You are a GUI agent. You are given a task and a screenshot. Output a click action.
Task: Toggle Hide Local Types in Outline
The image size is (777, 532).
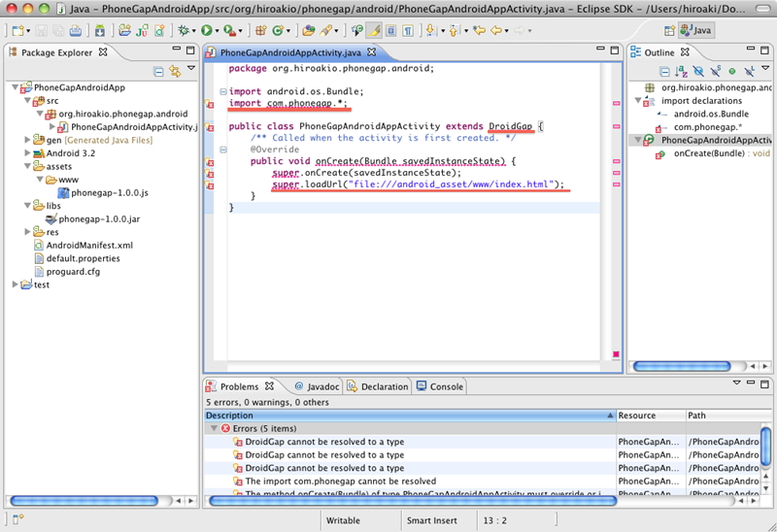(x=749, y=72)
